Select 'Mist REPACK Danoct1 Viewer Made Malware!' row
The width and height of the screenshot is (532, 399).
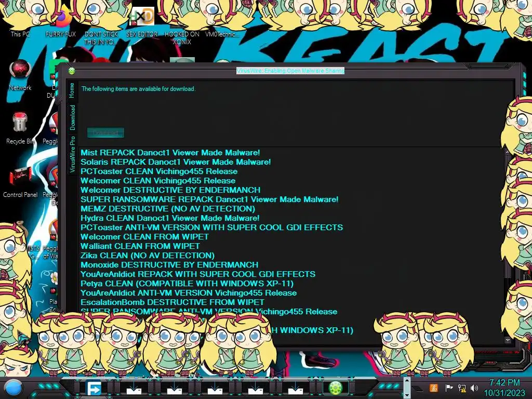click(170, 153)
